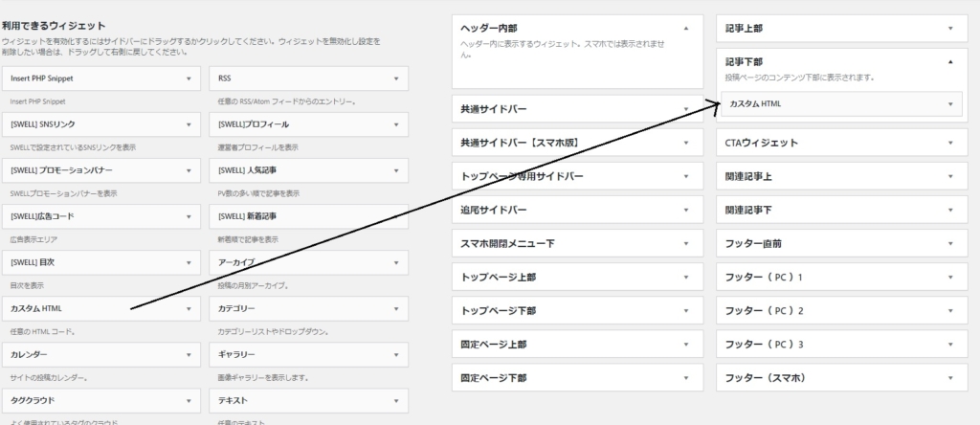Click the text PV数の多い順で記事を表示

[258, 193]
